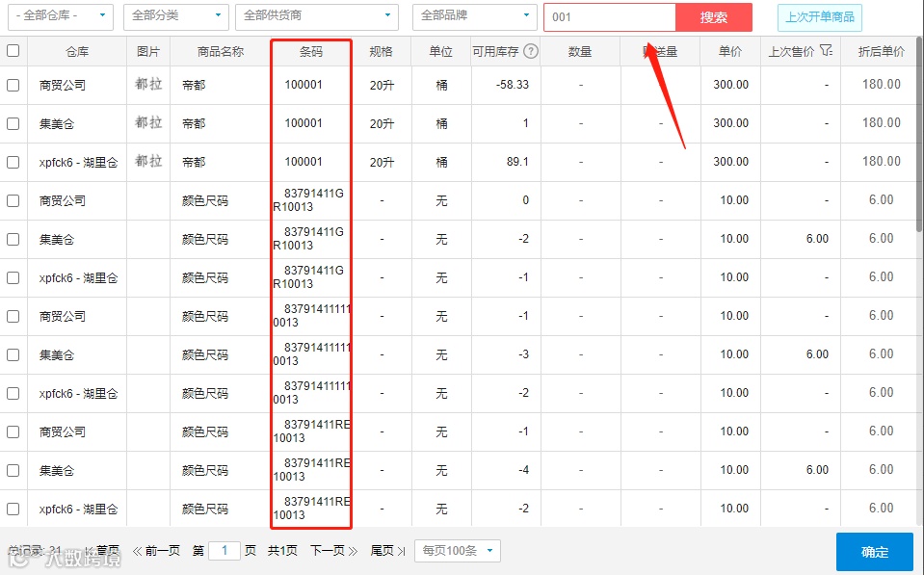Image resolution: width=924 pixels, height=575 pixels.
Task: Click 上次售价 6.00 in 集美仓 83791411RE10013 row
Action: tap(817, 470)
